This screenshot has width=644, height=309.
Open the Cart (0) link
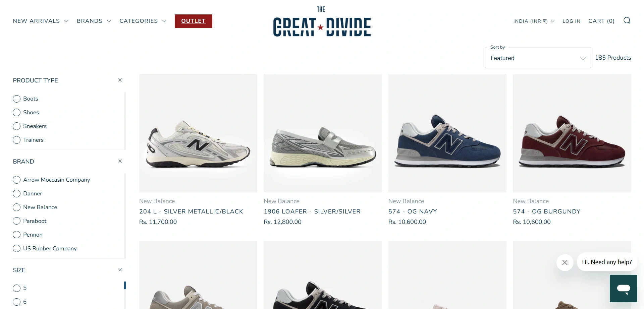pos(601,21)
